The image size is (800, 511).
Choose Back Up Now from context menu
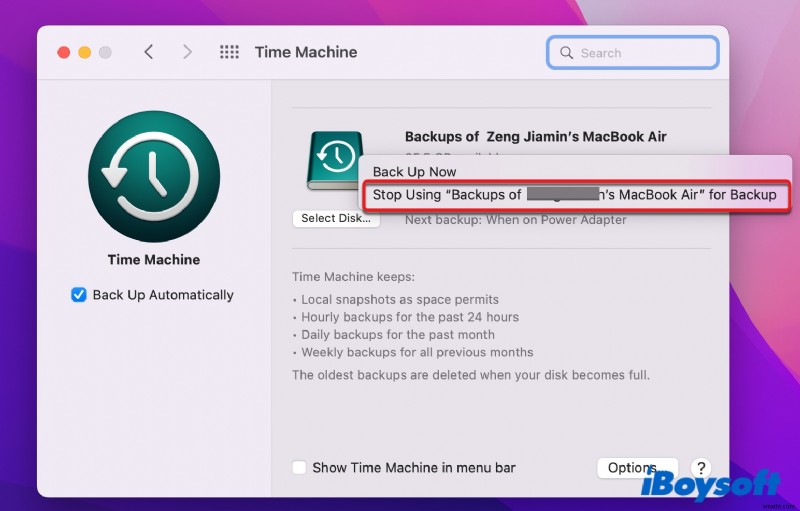click(414, 172)
